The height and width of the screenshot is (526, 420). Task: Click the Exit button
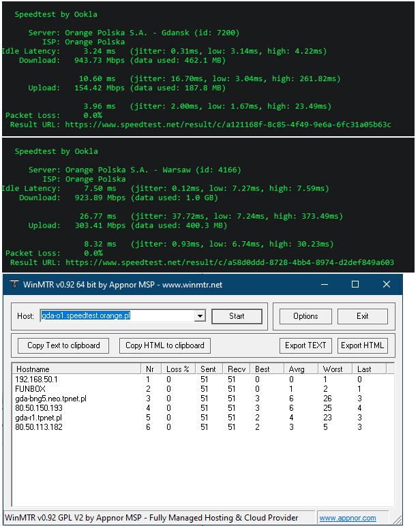pos(362,316)
